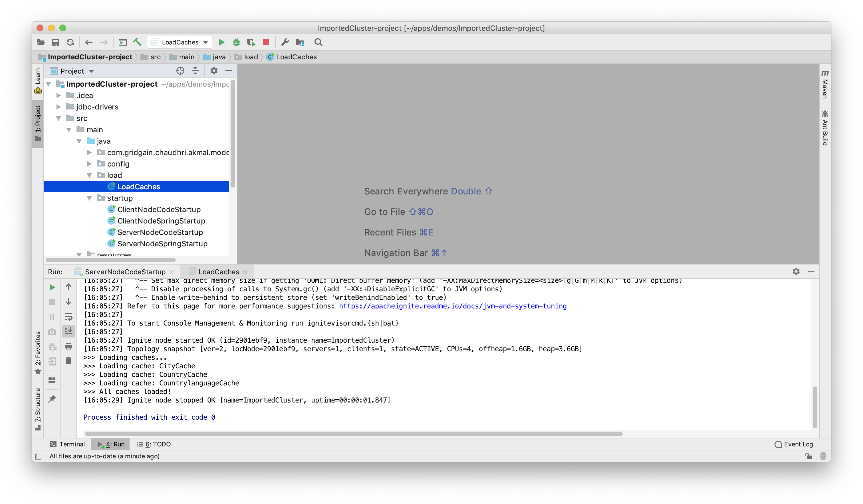The height and width of the screenshot is (504, 863).
Task: Open the Event Log button
Action: (794, 444)
